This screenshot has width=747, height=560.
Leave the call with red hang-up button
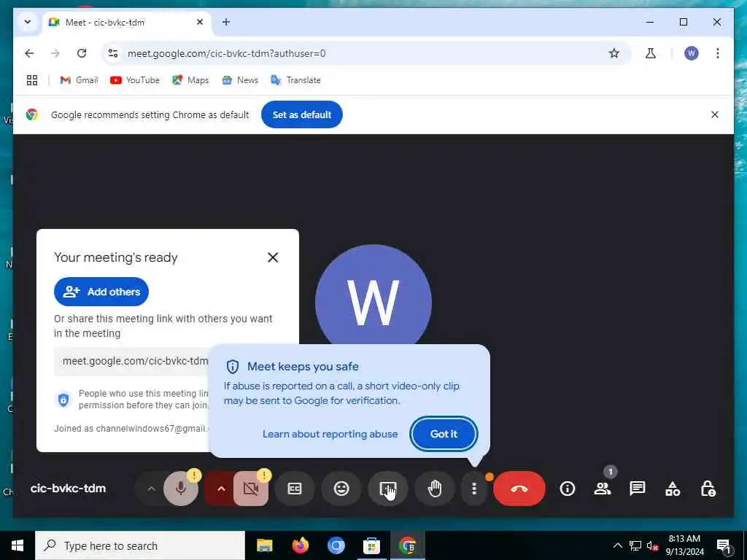coord(519,489)
